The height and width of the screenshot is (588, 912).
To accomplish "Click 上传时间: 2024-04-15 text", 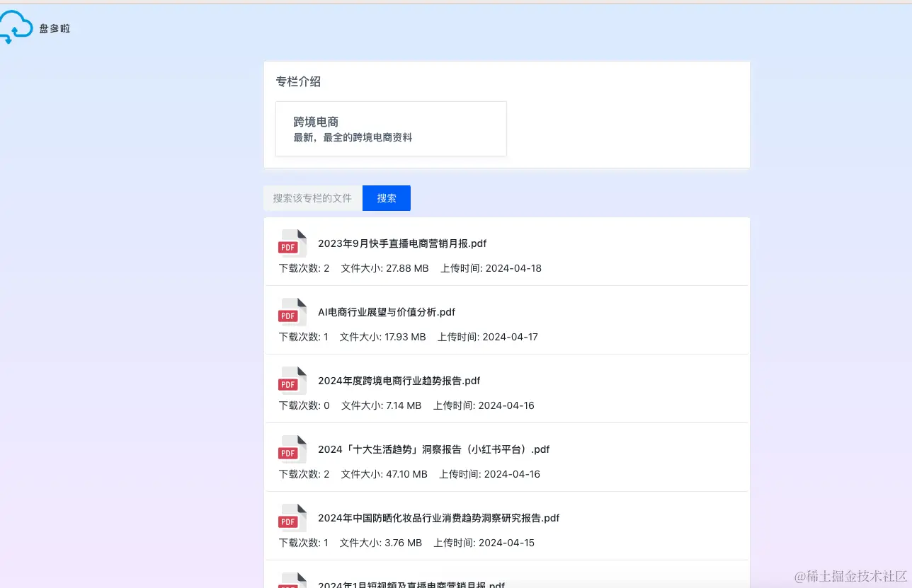I will 484,543.
